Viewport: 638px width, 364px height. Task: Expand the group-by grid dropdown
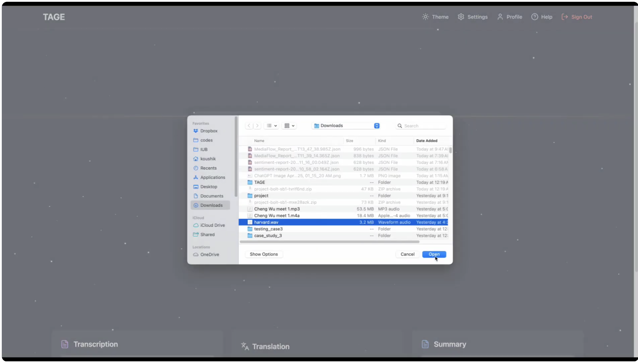289,125
